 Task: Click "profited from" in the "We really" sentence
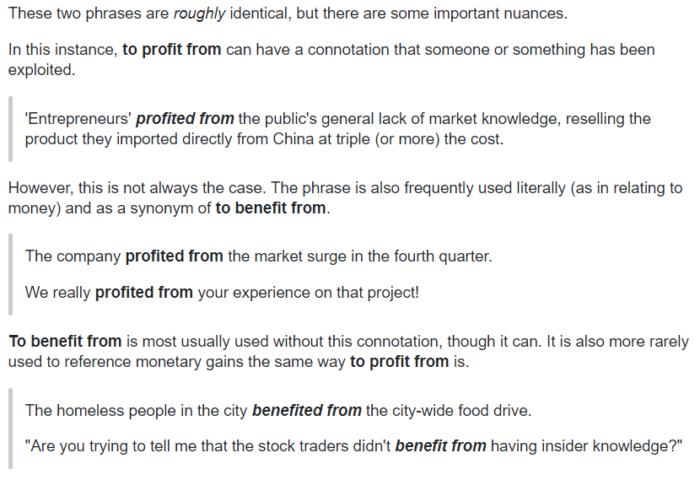(x=144, y=292)
